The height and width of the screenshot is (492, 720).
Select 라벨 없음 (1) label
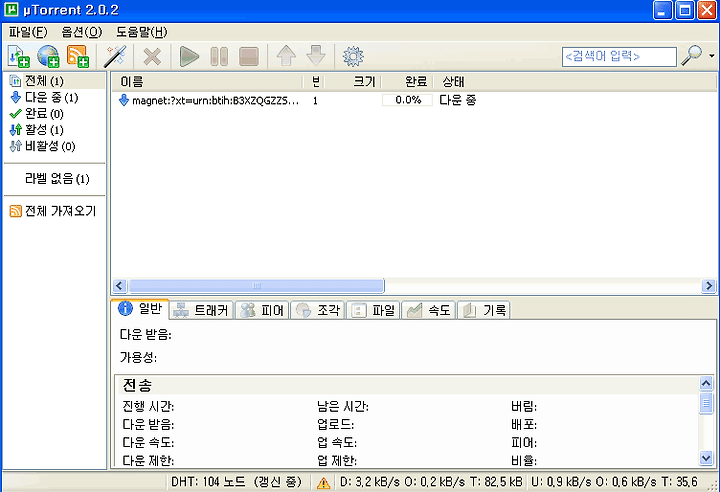coord(55,179)
